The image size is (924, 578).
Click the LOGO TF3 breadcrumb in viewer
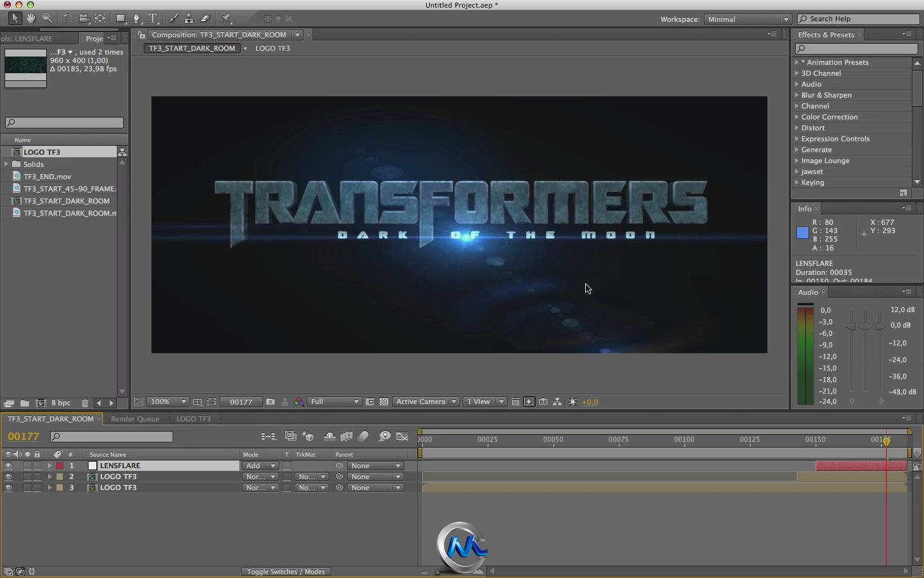coord(273,48)
